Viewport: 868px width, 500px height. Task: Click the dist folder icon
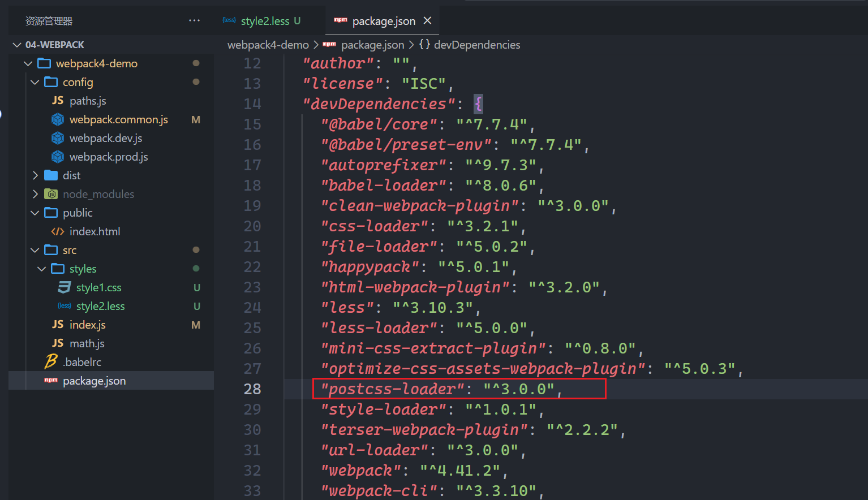click(51, 175)
